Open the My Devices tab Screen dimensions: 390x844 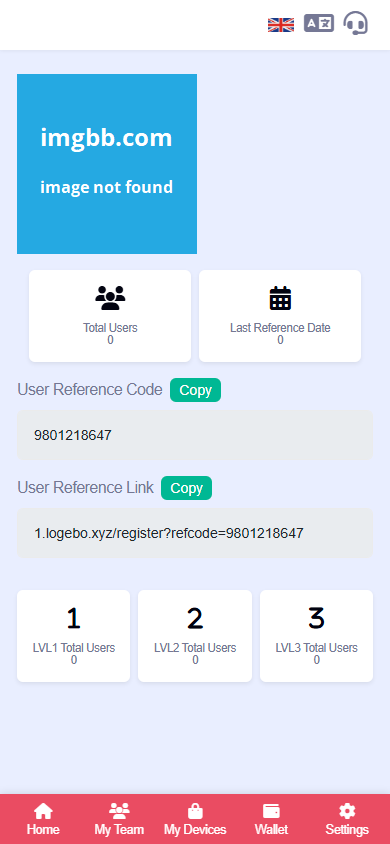tap(195, 819)
